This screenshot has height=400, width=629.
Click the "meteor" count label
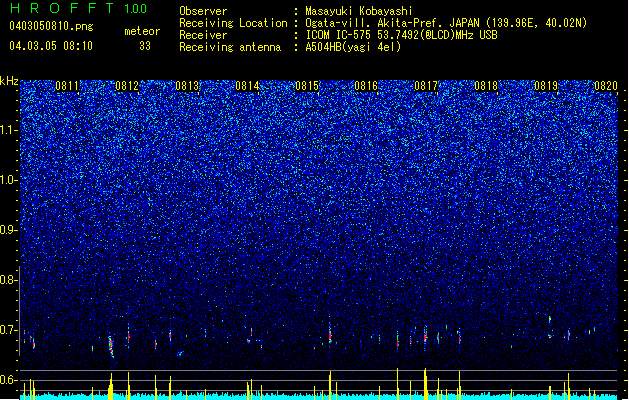coord(142,31)
